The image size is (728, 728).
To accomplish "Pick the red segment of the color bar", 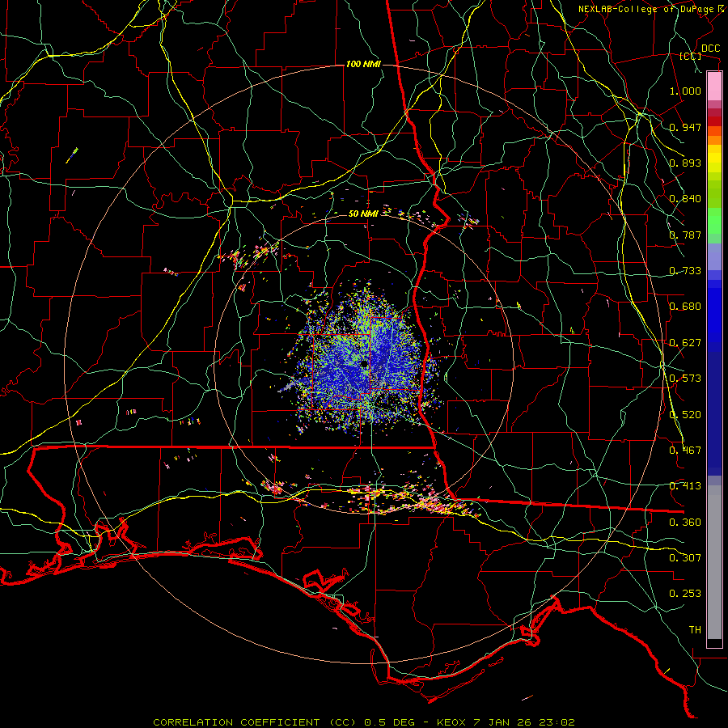I will [714, 121].
